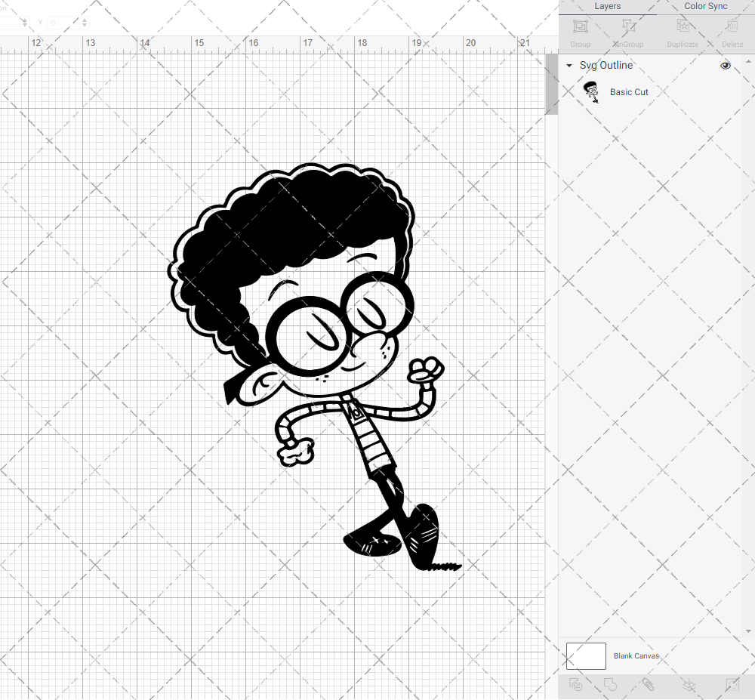Click the Blank Canvas entry
755x700 pixels.
coord(636,655)
